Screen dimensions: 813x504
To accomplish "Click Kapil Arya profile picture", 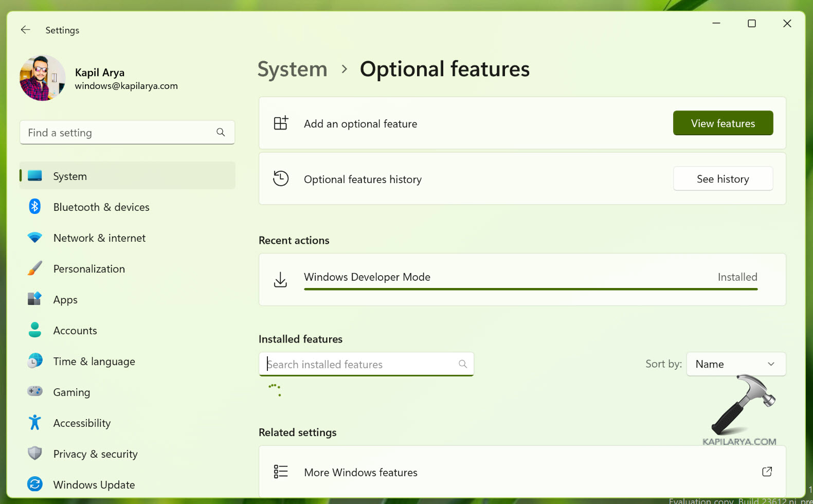I will (x=42, y=78).
